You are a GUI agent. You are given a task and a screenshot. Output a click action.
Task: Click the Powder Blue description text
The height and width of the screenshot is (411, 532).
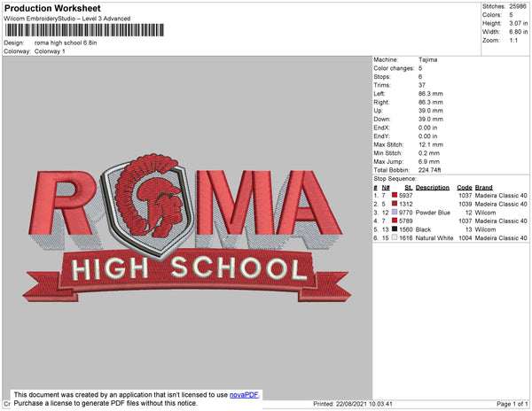(x=433, y=213)
